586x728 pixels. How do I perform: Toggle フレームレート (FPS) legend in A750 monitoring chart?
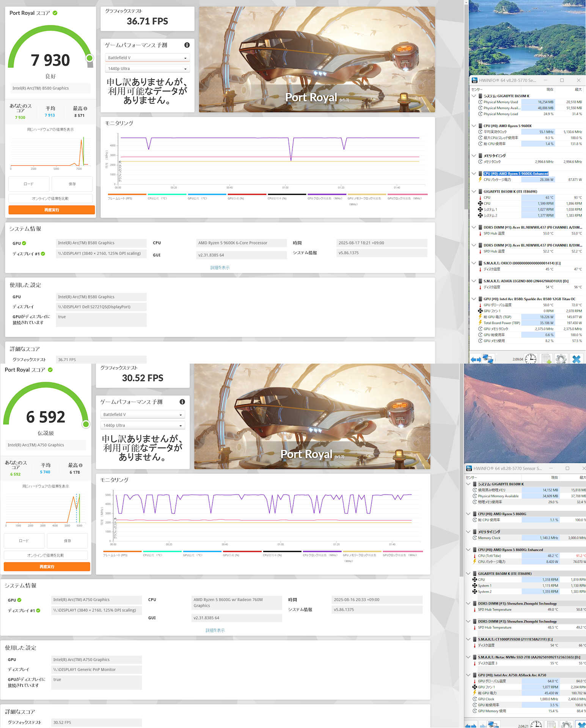122,554
